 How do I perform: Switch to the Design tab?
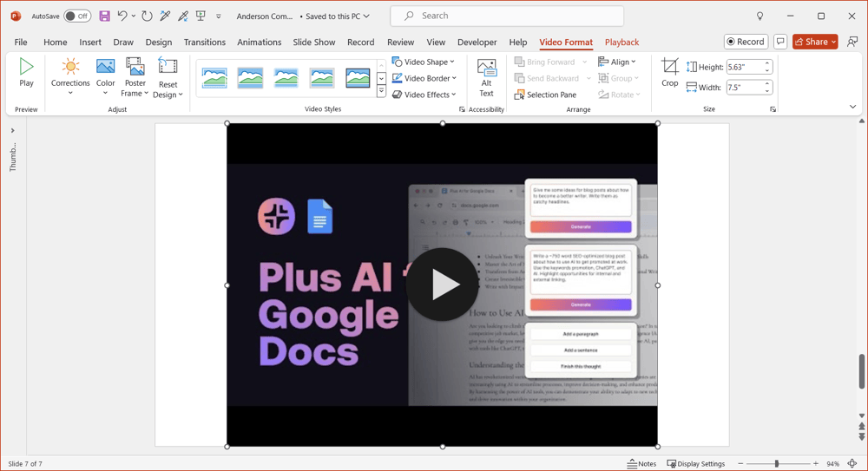pyautogui.click(x=159, y=42)
